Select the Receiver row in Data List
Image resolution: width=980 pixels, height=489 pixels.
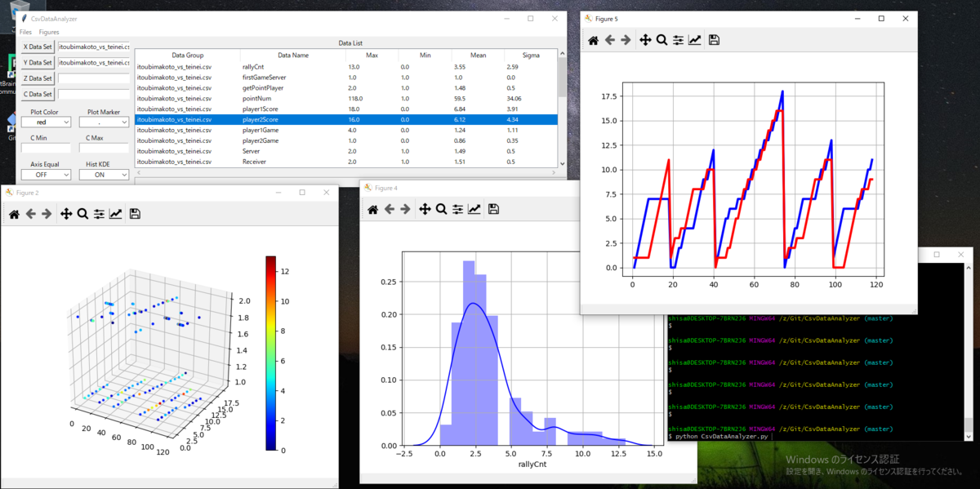point(346,162)
